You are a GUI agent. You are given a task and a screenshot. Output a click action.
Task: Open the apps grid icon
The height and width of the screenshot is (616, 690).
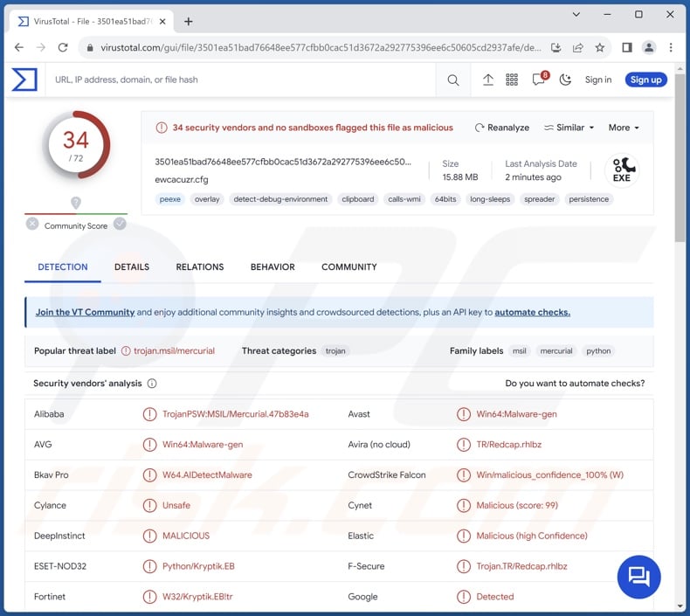(512, 80)
